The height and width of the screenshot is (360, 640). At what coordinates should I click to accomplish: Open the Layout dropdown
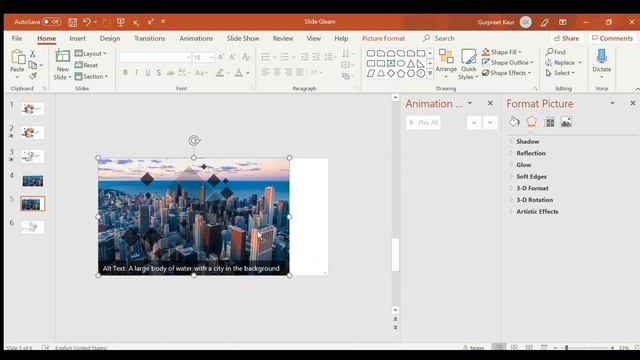click(91, 53)
